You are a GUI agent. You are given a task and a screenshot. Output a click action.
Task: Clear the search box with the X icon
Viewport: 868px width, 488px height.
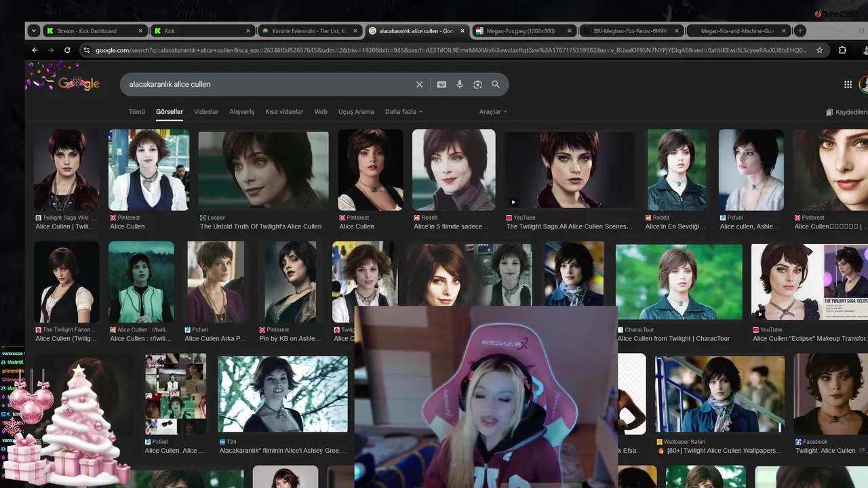tap(419, 85)
